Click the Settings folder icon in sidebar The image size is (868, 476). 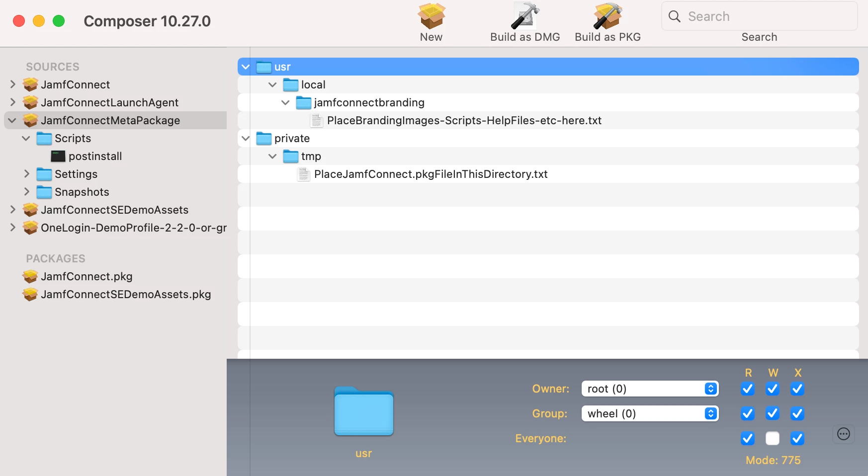44,174
